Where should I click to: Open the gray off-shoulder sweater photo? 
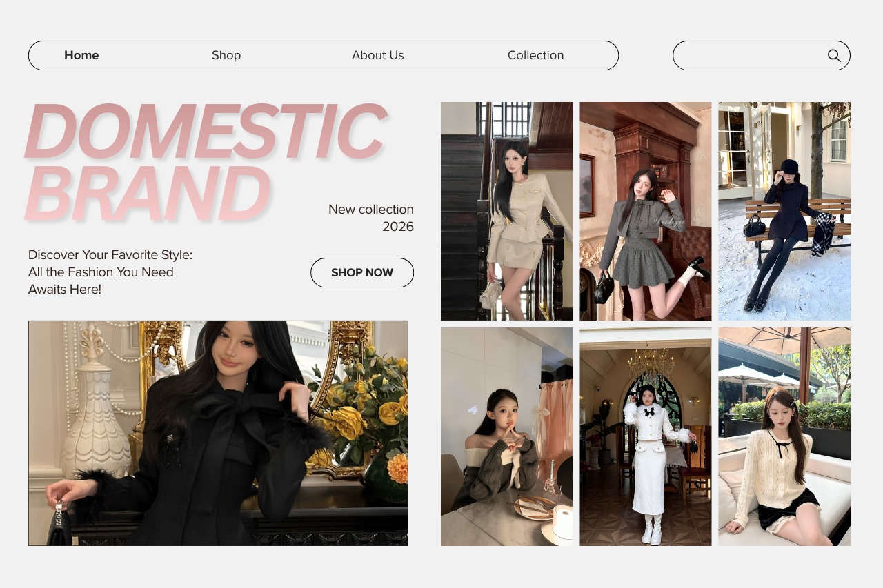(507, 436)
